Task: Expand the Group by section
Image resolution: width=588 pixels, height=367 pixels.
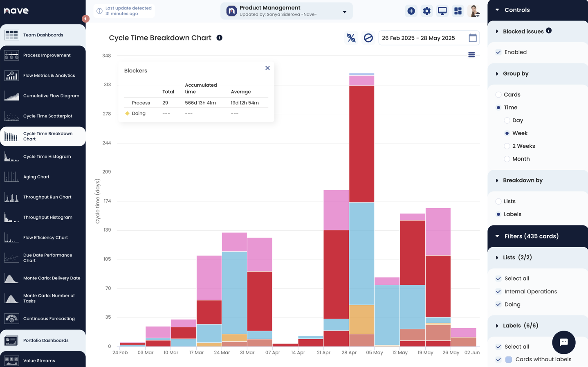Action: tap(497, 74)
